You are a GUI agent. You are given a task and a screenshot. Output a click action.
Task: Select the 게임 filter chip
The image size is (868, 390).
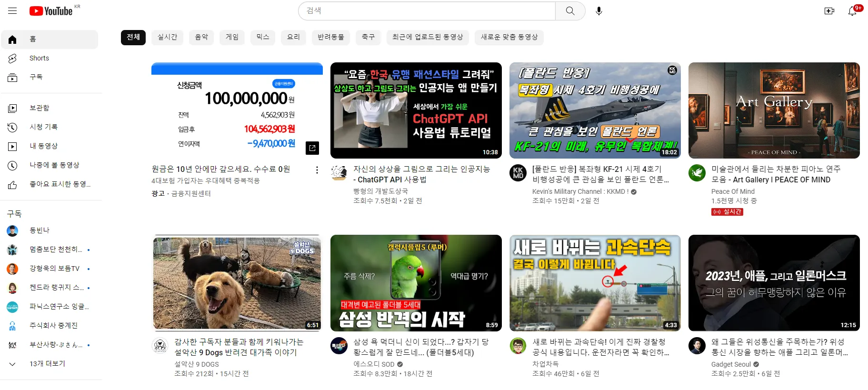pos(232,37)
